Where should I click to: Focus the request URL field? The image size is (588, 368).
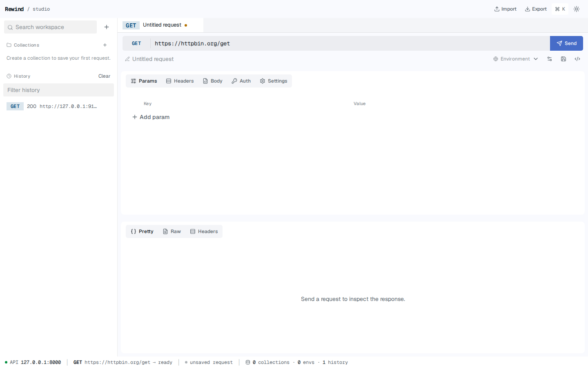[x=350, y=43]
